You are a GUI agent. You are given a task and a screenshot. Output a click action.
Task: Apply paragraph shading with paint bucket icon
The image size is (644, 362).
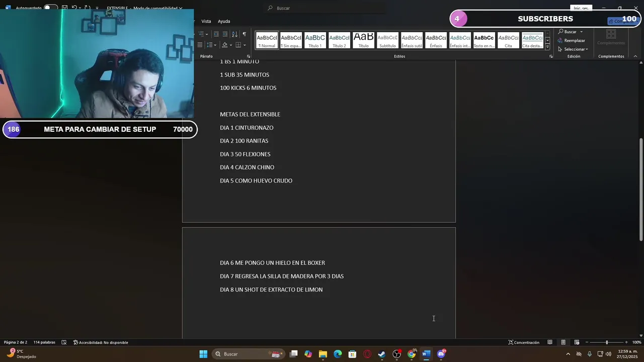[225, 45]
